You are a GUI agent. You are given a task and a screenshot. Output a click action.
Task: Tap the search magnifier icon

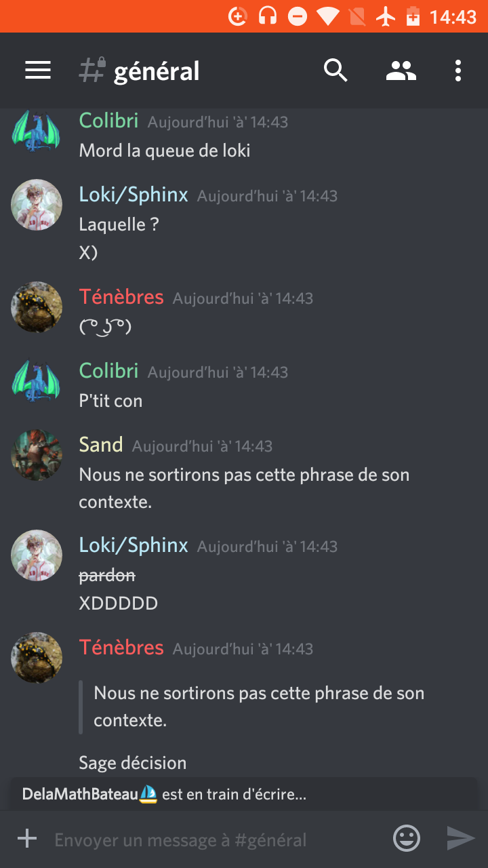coord(335,71)
